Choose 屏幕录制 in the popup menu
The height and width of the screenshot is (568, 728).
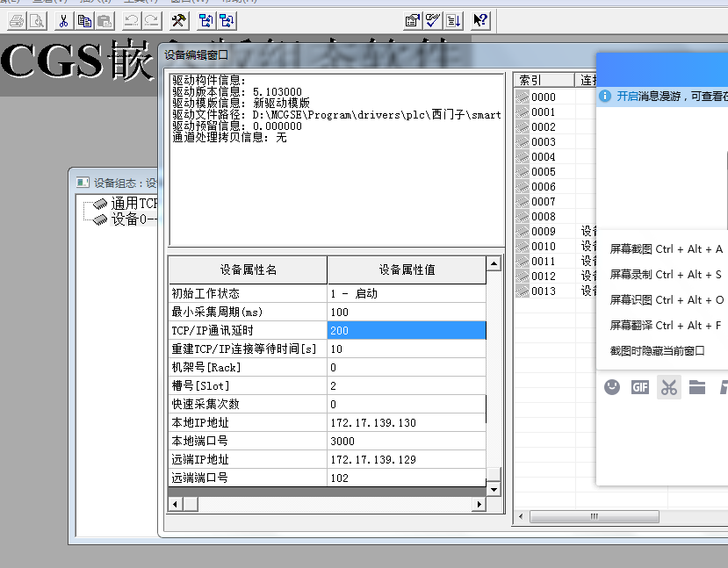tap(666, 275)
